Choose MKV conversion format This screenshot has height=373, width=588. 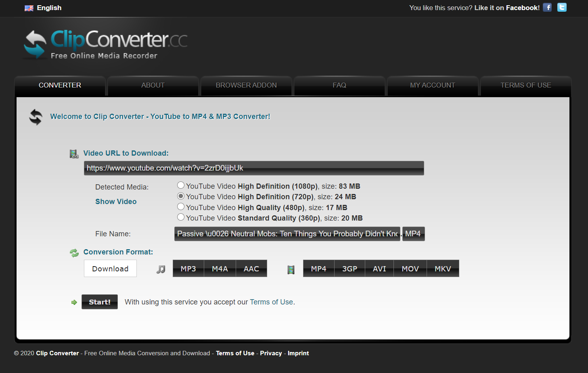coord(443,269)
